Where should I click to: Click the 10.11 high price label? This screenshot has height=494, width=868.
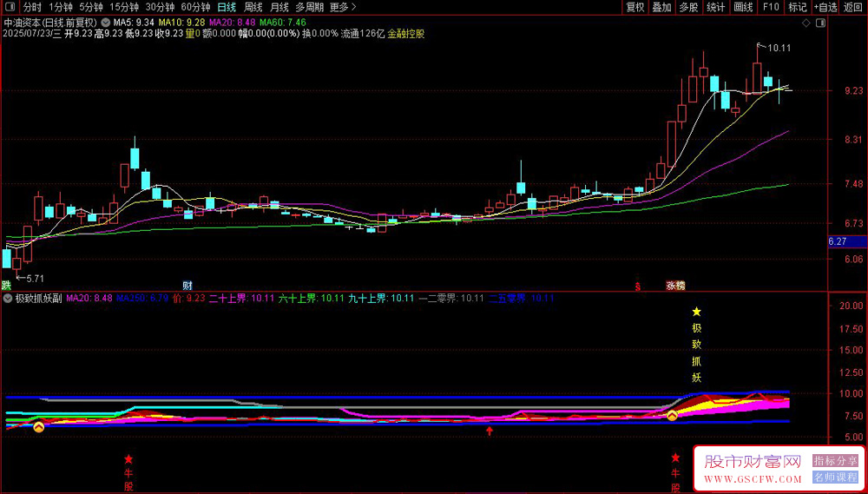point(779,48)
